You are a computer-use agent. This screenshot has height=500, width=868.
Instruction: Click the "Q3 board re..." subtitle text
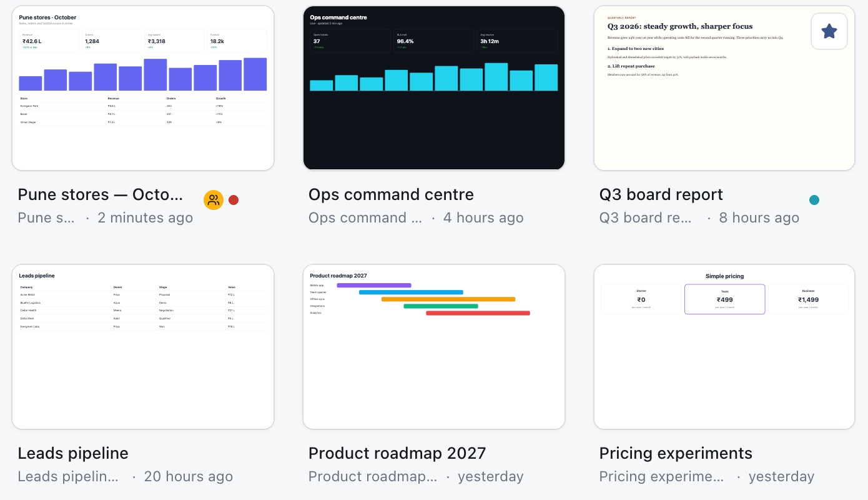[646, 217]
